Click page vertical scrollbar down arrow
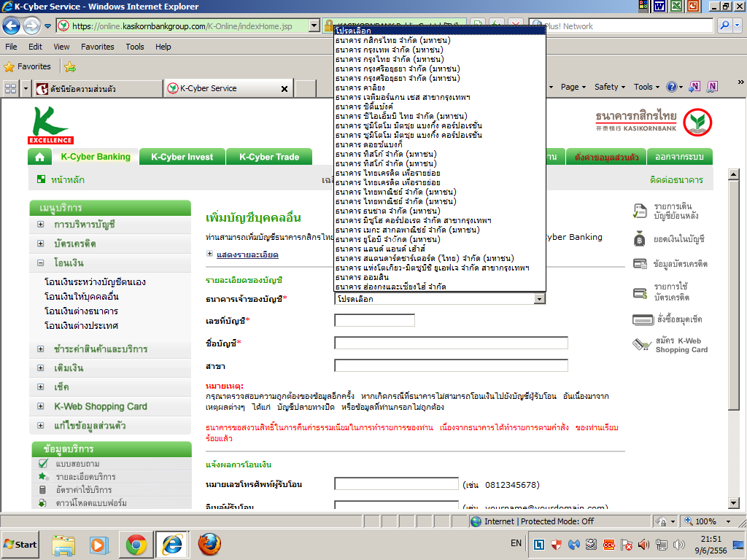 tap(734, 503)
